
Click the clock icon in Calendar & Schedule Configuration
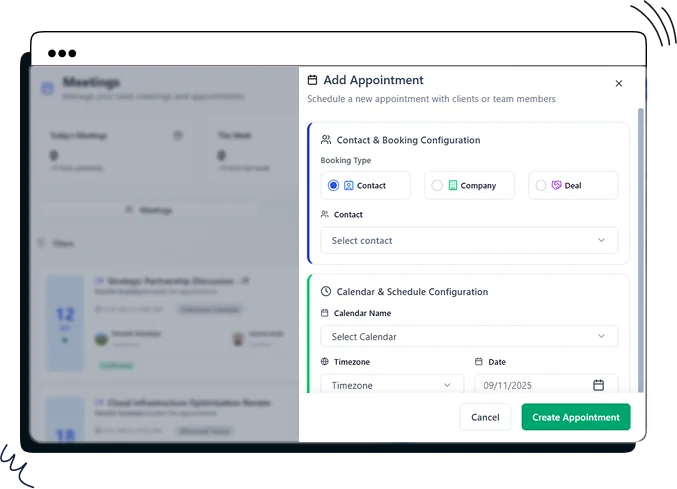[326, 292]
